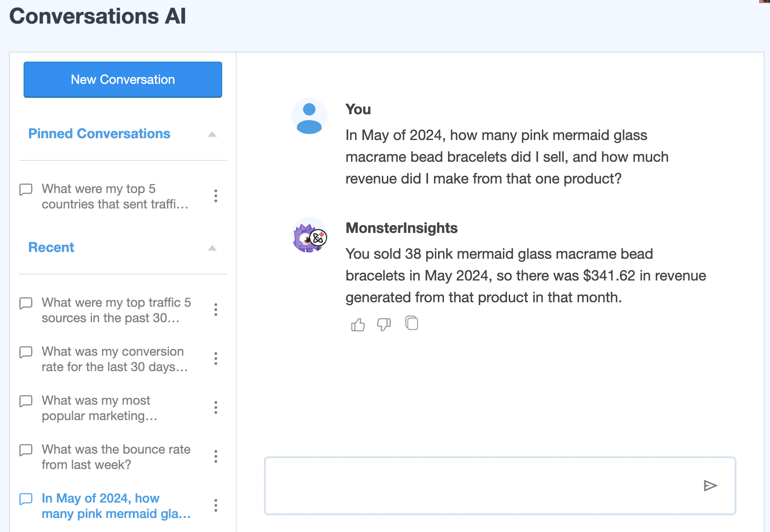Start a New Conversation

[122, 79]
